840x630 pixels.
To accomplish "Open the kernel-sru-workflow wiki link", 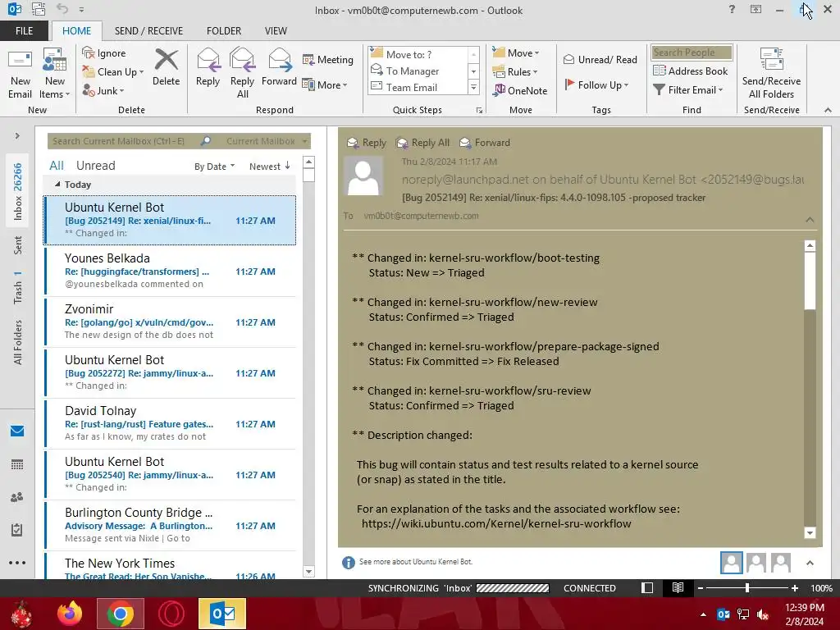I will coord(496,523).
